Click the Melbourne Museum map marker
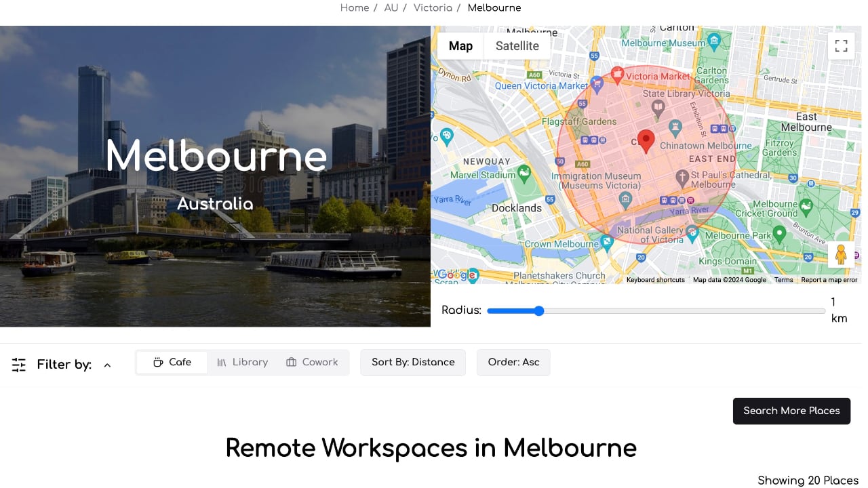The width and height of the screenshot is (868, 488). pos(713,42)
